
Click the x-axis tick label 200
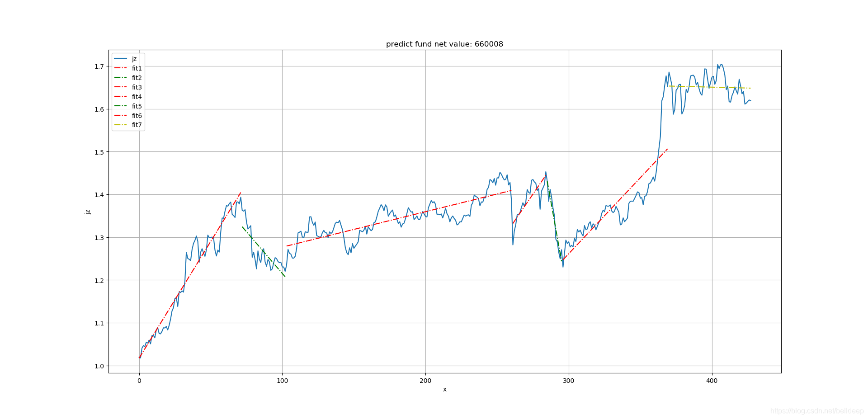tap(425, 381)
